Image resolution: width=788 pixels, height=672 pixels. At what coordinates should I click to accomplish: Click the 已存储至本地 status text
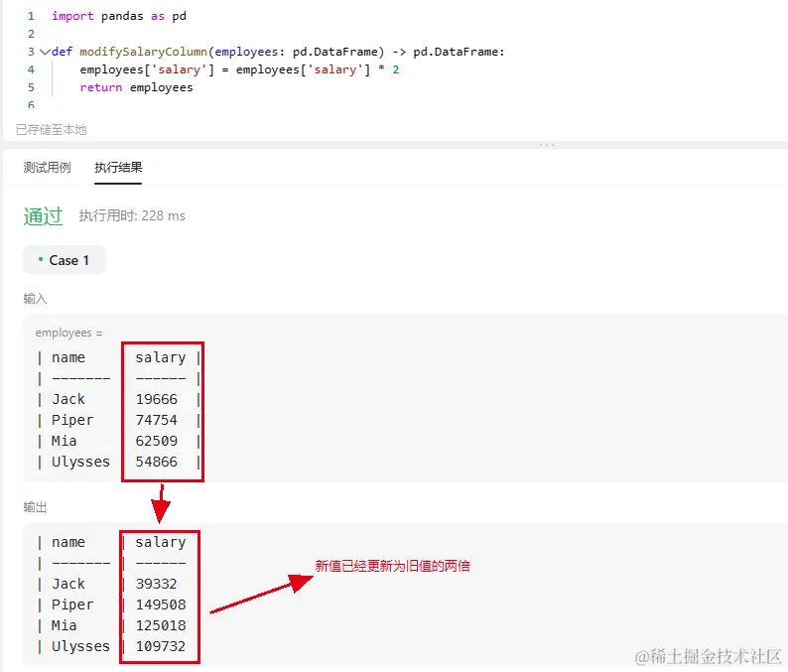(52, 130)
